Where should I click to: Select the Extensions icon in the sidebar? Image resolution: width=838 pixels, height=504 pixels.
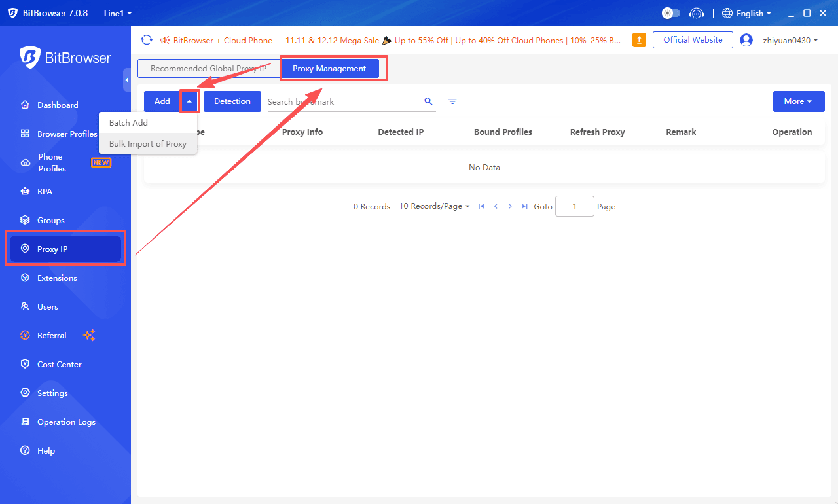[x=25, y=278]
